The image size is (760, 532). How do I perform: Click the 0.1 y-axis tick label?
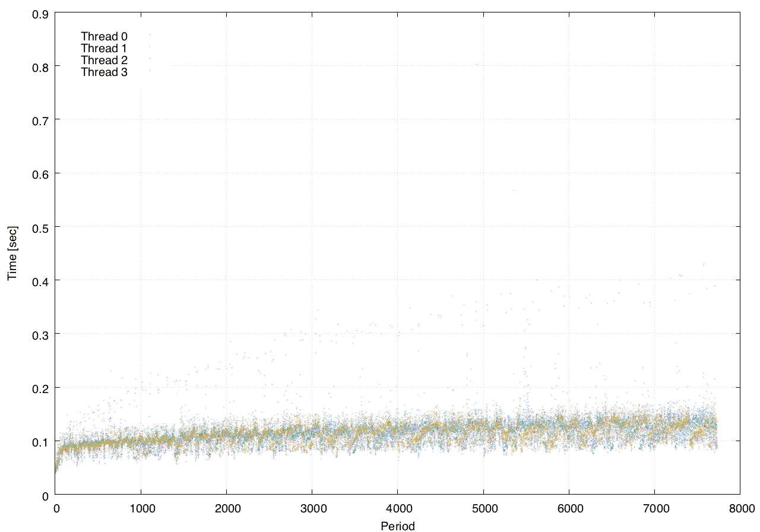click(40, 441)
